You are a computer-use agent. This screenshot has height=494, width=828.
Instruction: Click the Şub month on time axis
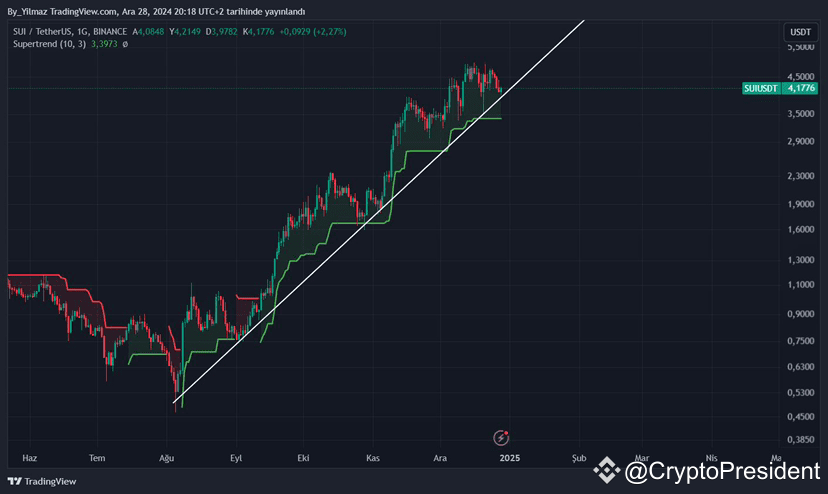pyautogui.click(x=579, y=458)
